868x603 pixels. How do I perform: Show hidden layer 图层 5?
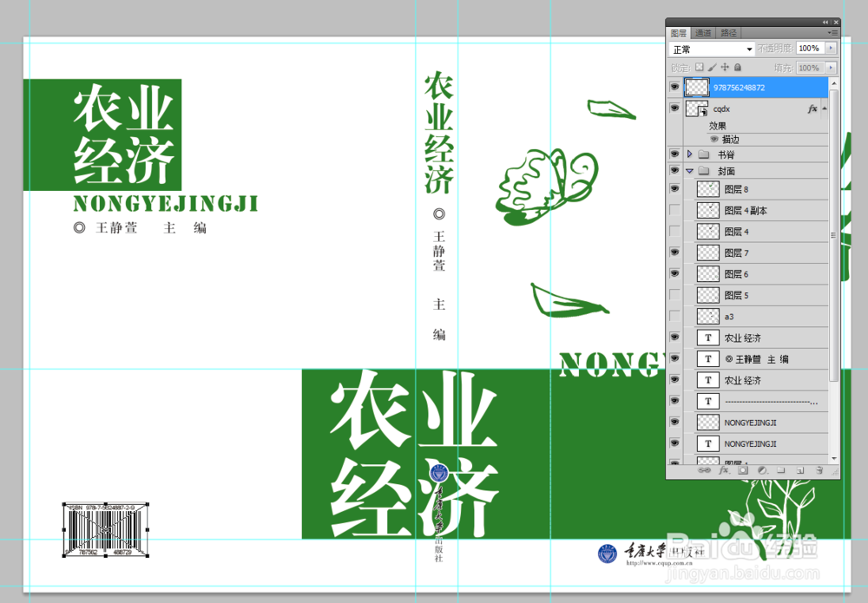tap(674, 294)
